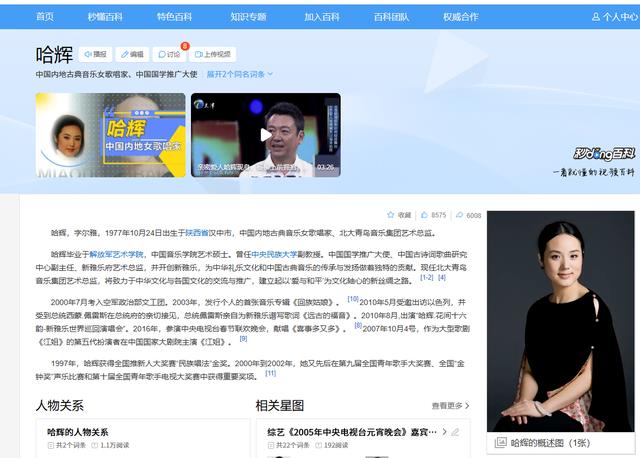The width and height of the screenshot is (640, 458).
Task: Click 共2个词条 under 哈辉的人物关系
Action: coord(67,445)
